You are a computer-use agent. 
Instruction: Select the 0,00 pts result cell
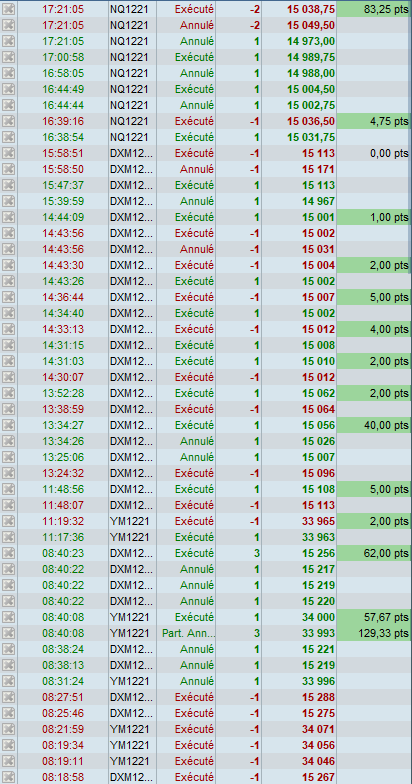(374, 153)
